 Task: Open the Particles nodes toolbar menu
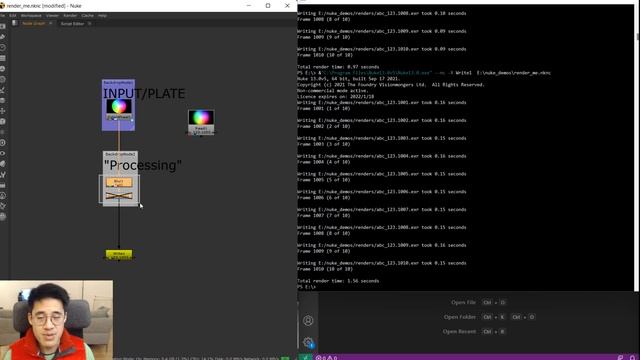[3, 132]
